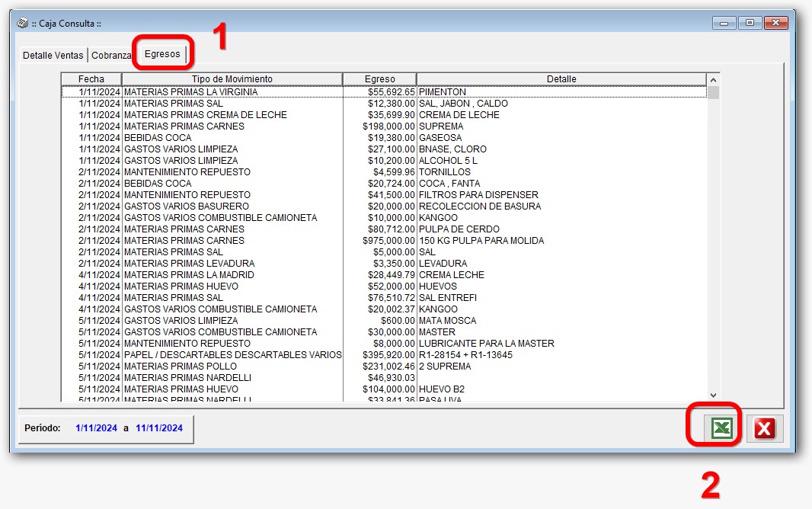Click the Egreso column header
The height and width of the screenshot is (509, 812).
pyautogui.click(x=379, y=78)
